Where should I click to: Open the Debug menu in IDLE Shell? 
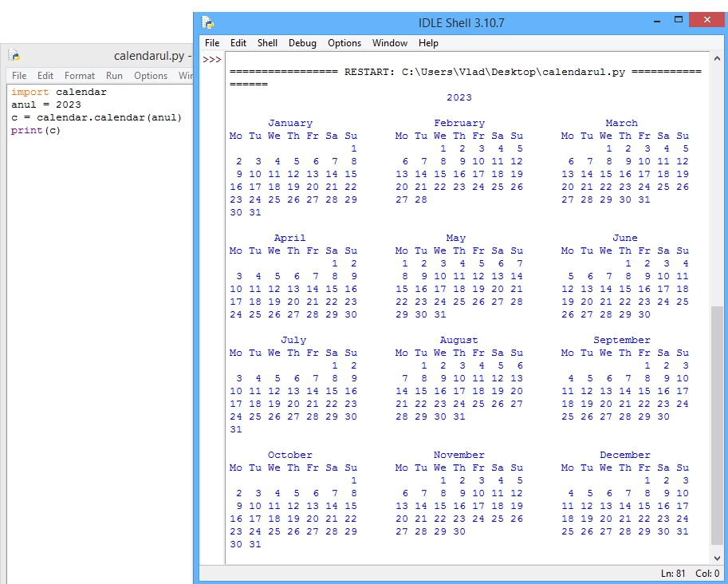click(302, 43)
